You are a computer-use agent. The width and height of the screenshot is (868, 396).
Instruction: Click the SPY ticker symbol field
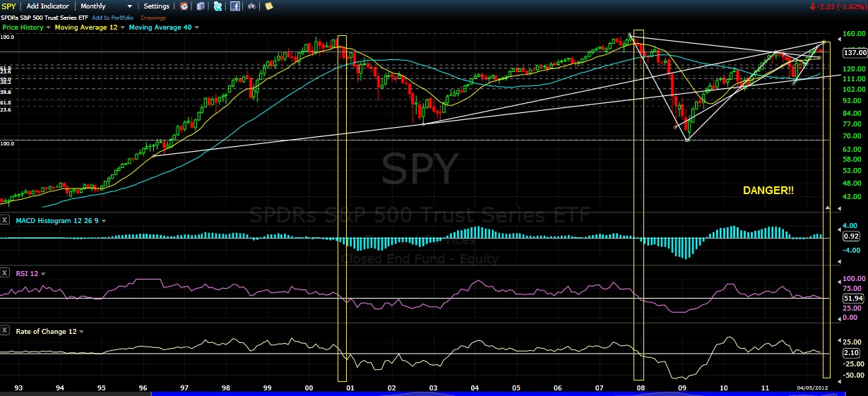(x=9, y=6)
